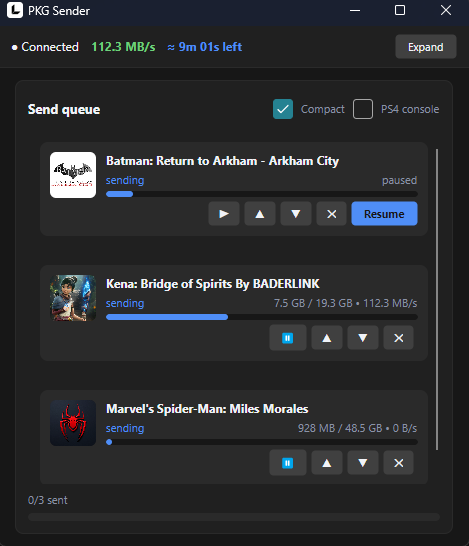Viewport: 469px width, 546px height.
Task: Click the Batman Arkham City progress bar
Action: pos(261,194)
